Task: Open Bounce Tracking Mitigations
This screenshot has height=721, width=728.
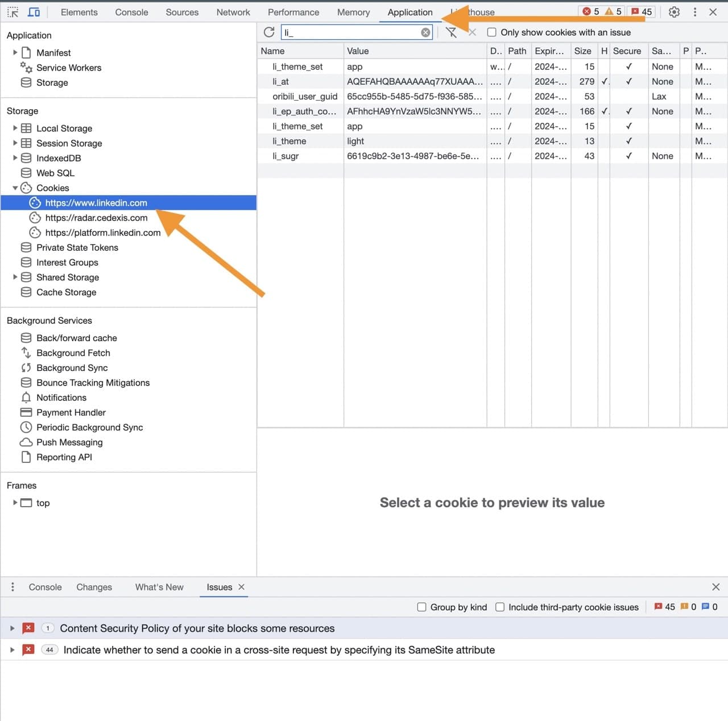Action: (x=93, y=383)
